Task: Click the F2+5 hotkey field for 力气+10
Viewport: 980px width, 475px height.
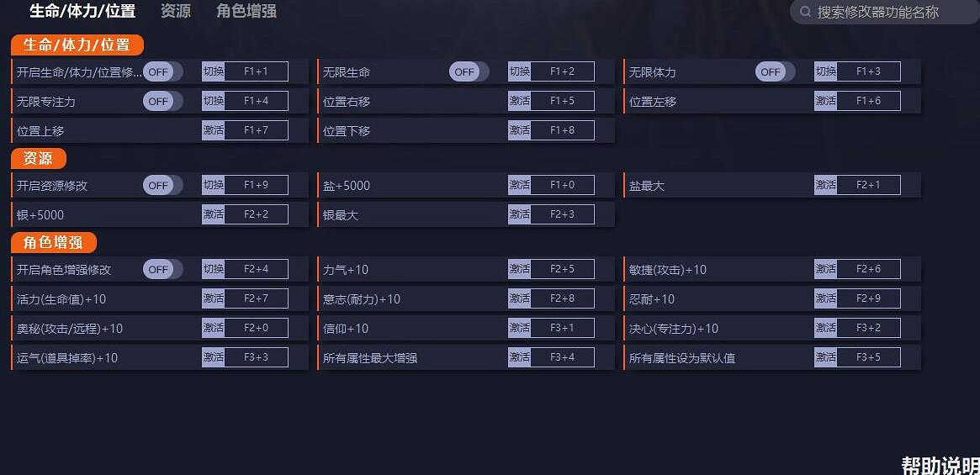Action: click(562, 269)
